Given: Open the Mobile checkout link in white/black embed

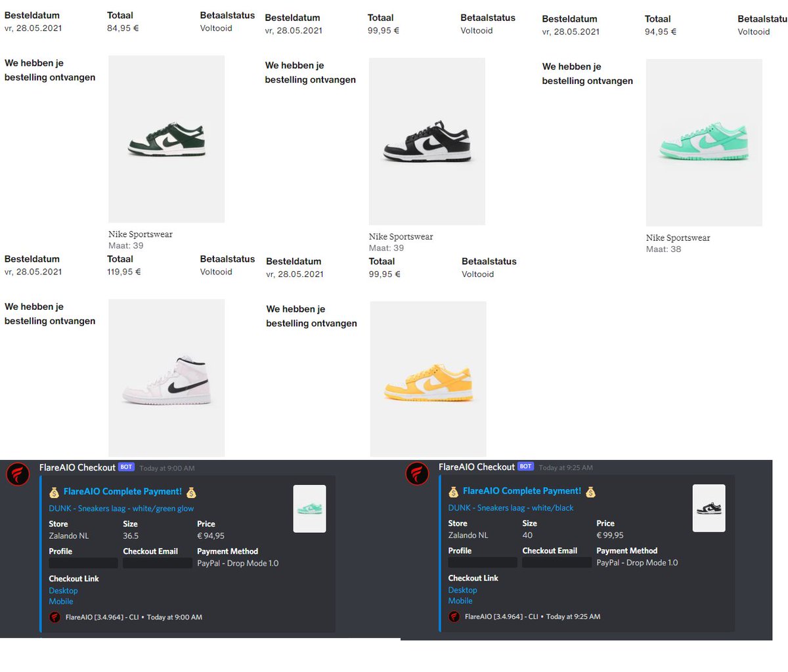Looking at the screenshot, I should (x=460, y=600).
